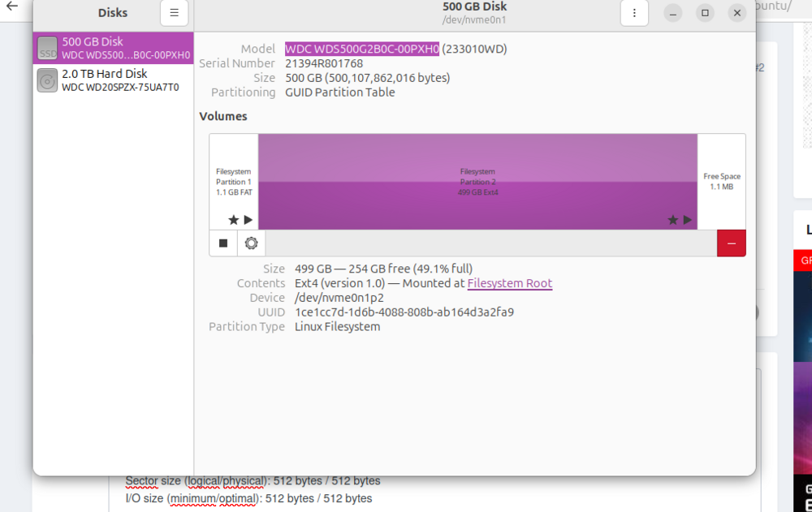
Task: Click the back arrow in background window
Action: [x=12, y=6]
